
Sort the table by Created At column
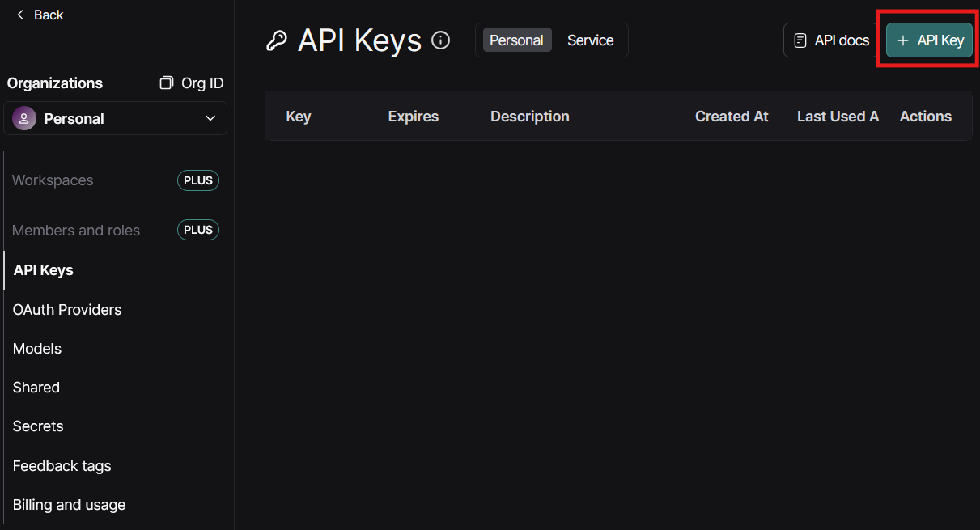click(x=731, y=116)
